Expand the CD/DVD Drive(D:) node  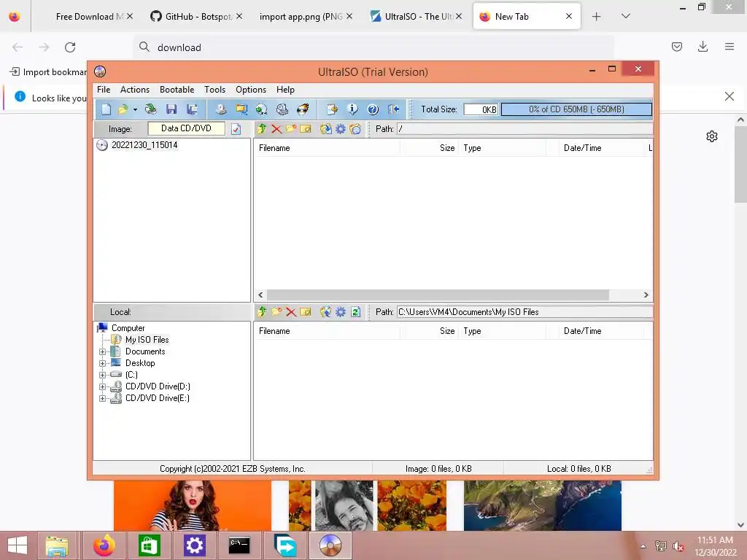(x=102, y=386)
